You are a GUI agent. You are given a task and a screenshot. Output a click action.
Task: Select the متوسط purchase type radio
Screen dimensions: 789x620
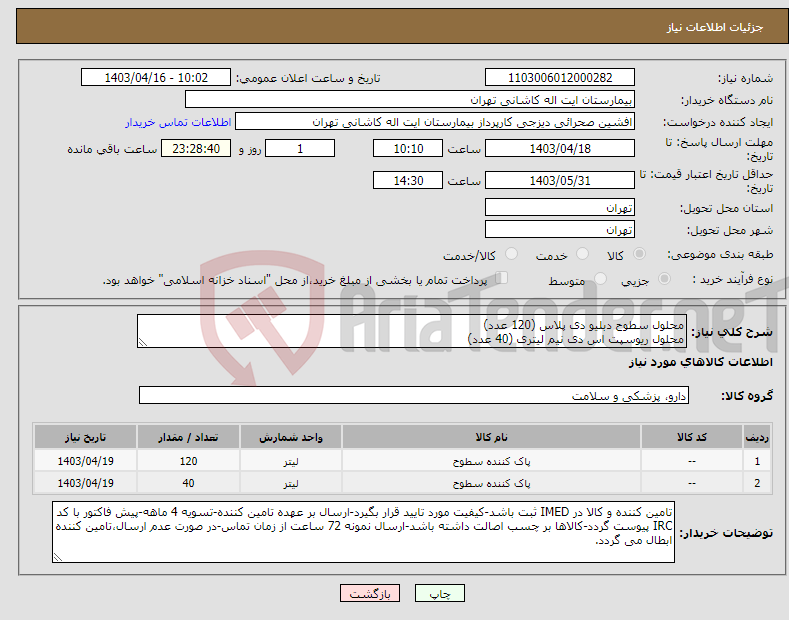600,278
